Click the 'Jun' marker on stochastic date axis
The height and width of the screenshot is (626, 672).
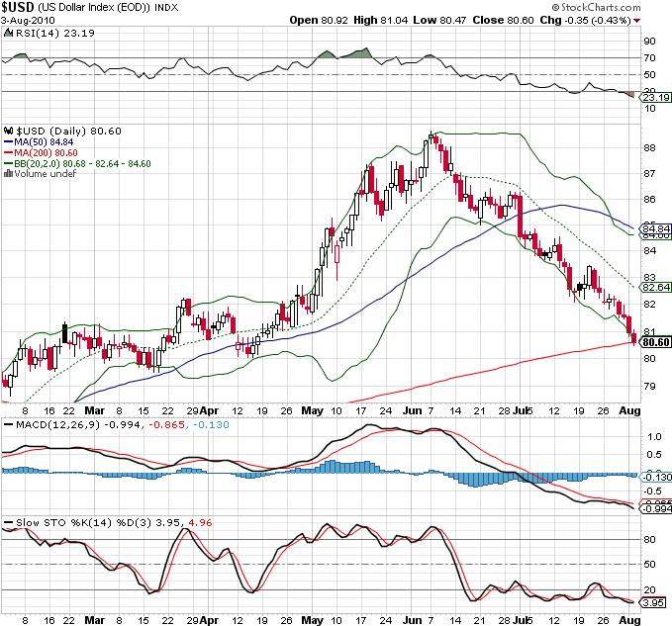click(x=413, y=620)
